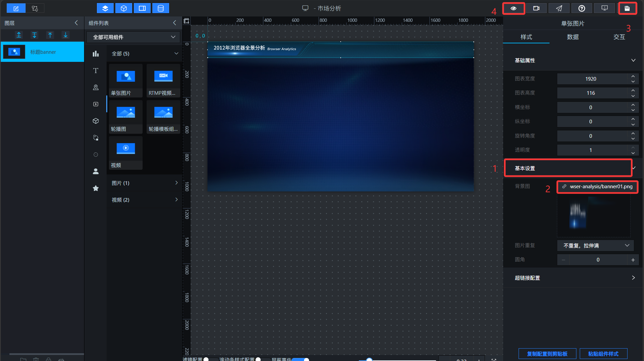The image size is (644, 361).
Task: Add a 轮播图 carousel component
Action: [x=126, y=117]
